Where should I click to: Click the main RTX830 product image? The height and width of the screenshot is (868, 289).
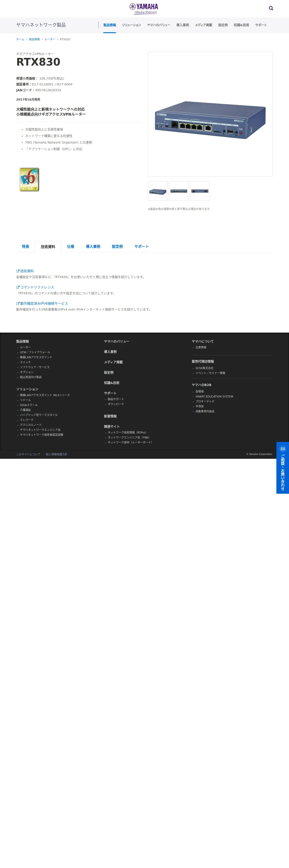point(210,114)
